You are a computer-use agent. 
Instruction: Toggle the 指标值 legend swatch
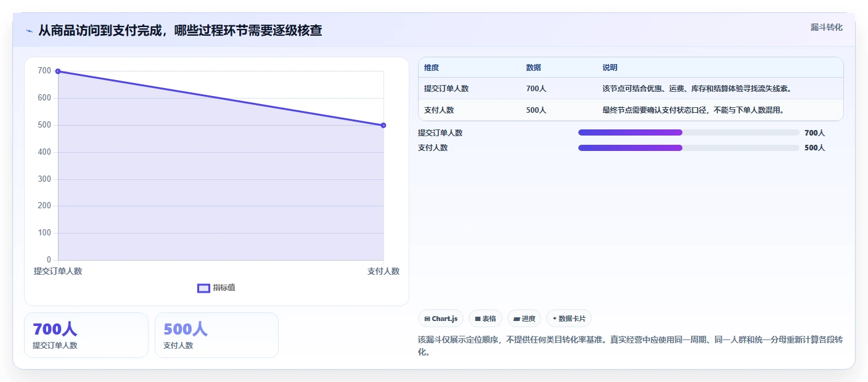point(203,288)
